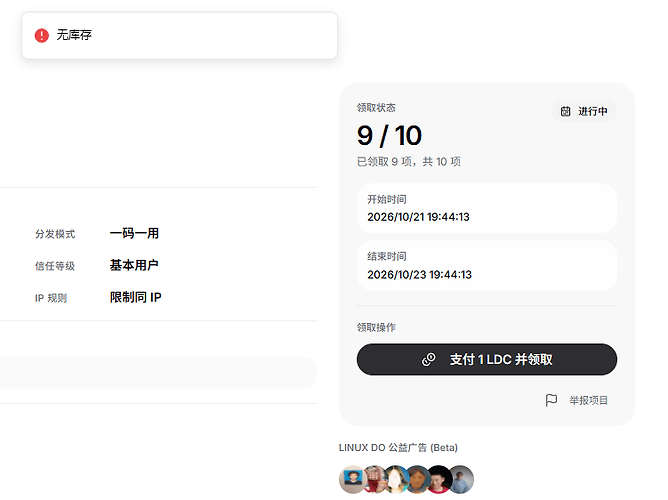Open the avatar with blue ID-photo background
668x500 pixels.
[x=353, y=479]
